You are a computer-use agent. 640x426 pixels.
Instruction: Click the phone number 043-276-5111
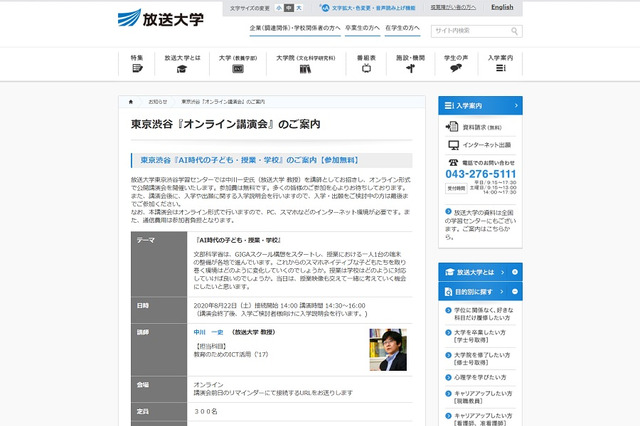click(481, 174)
